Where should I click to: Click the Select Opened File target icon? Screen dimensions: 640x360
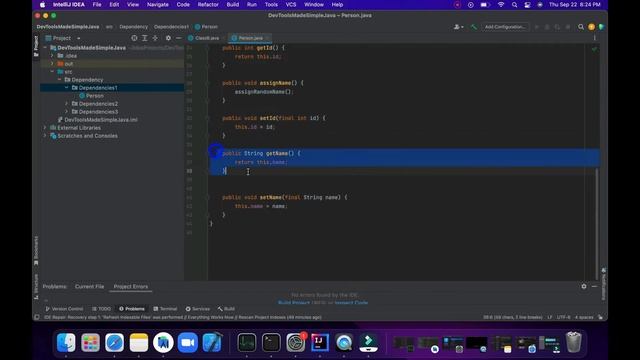(x=134, y=38)
